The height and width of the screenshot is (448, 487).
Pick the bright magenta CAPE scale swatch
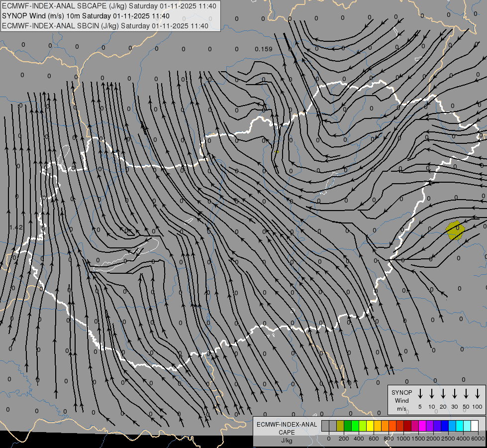point(422,426)
